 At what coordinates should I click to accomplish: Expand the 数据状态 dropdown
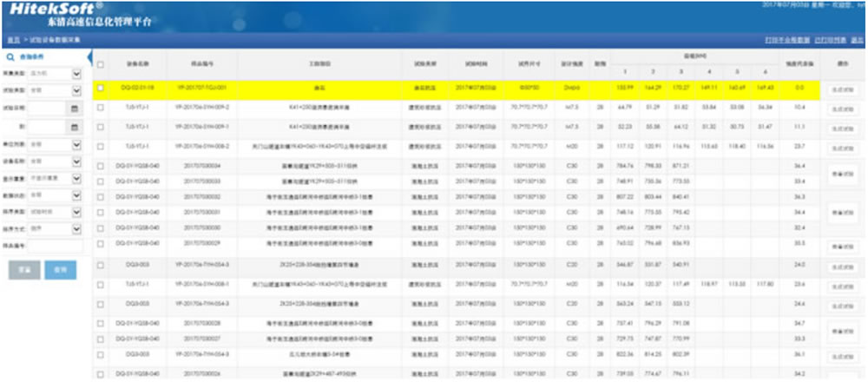[x=76, y=195]
